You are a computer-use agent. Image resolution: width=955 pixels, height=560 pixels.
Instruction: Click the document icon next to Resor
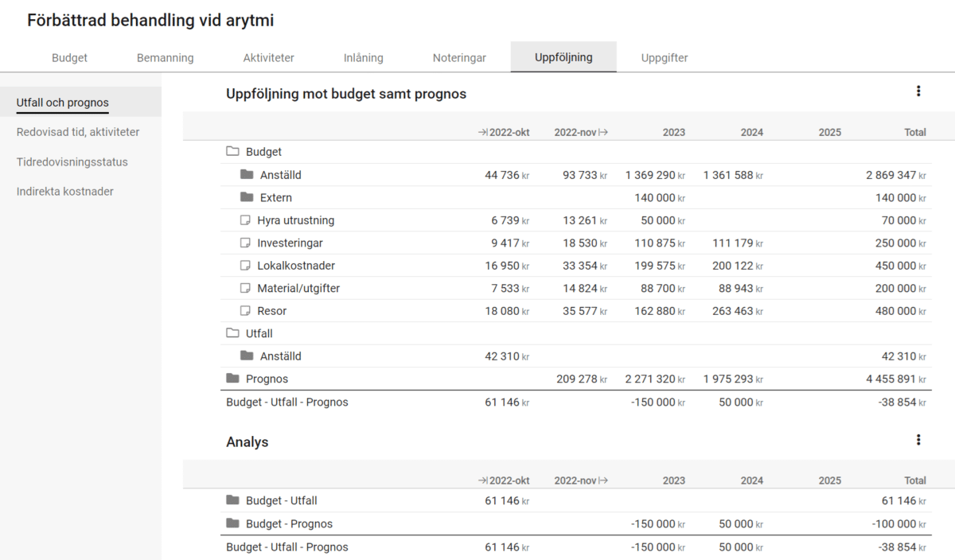pyautogui.click(x=245, y=310)
